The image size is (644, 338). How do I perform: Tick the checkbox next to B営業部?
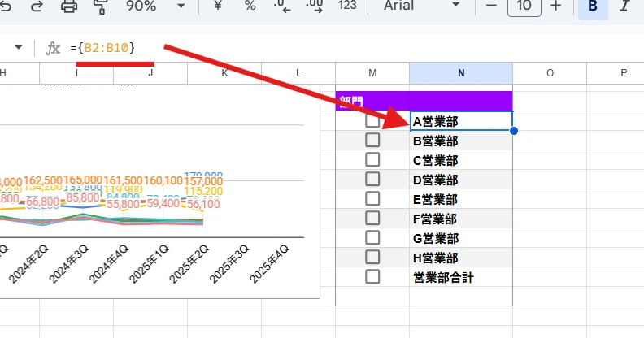pyautogui.click(x=372, y=141)
